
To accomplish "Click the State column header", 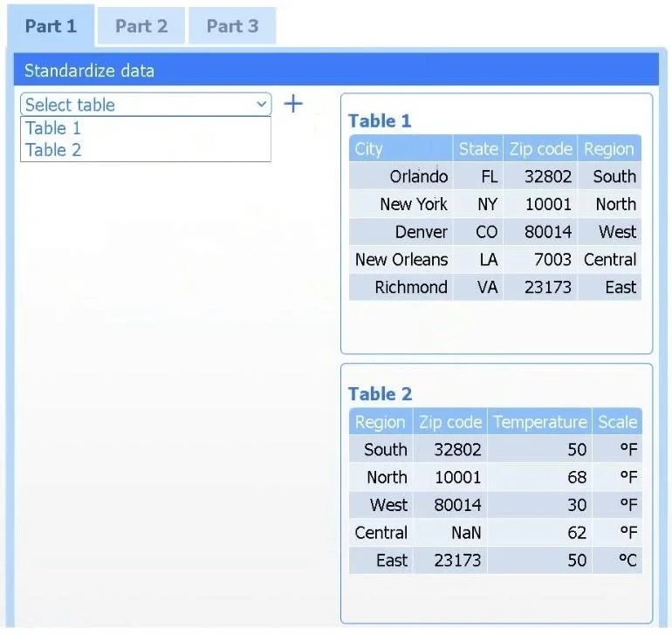I will pos(478,148).
